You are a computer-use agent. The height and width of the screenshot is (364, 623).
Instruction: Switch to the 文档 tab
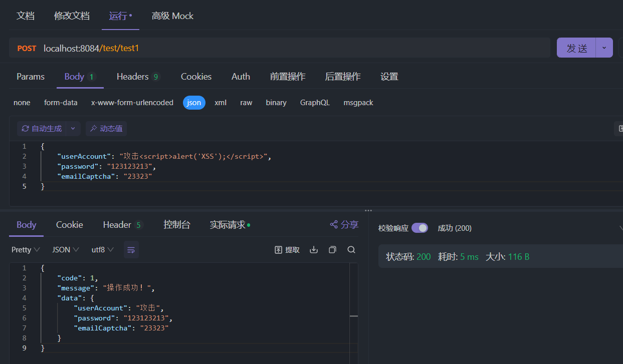26,16
